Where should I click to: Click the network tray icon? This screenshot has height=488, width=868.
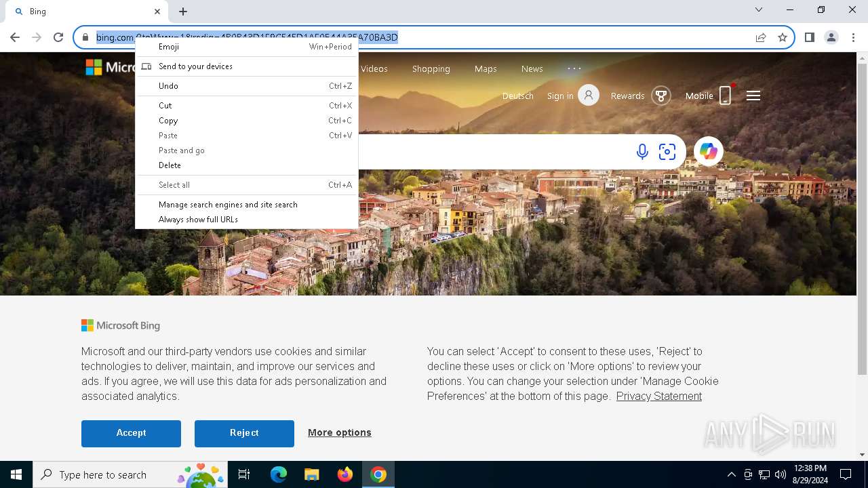[x=764, y=474]
